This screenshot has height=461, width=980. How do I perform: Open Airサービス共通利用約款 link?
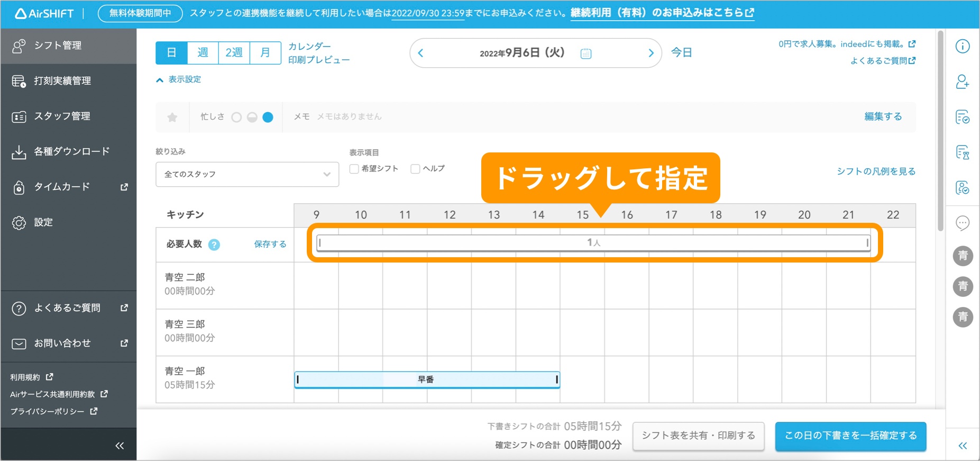pyautogui.click(x=59, y=394)
